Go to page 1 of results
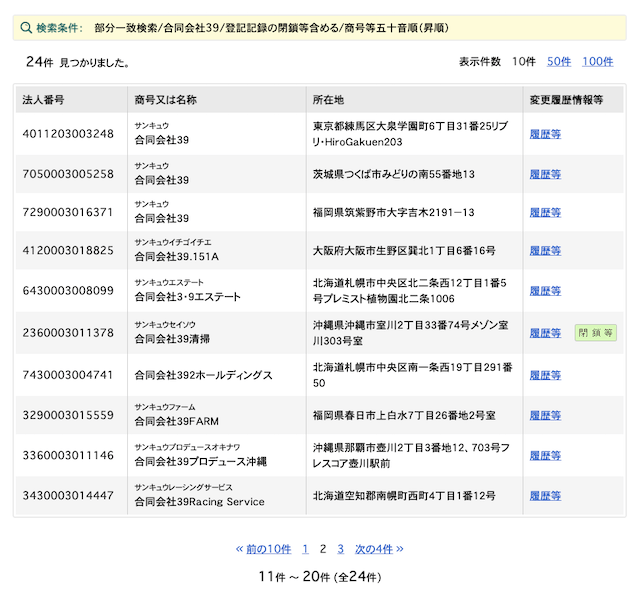This screenshot has width=640, height=593. [x=305, y=549]
